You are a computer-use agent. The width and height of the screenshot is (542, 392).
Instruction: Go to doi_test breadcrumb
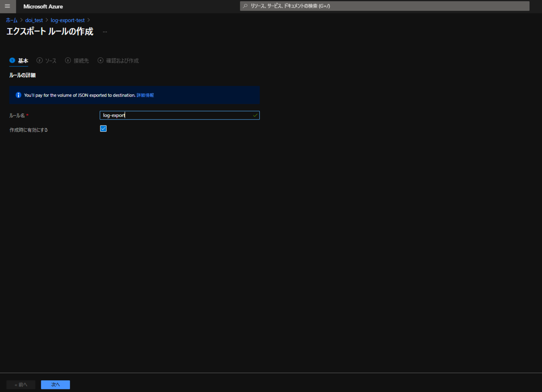point(34,20)
